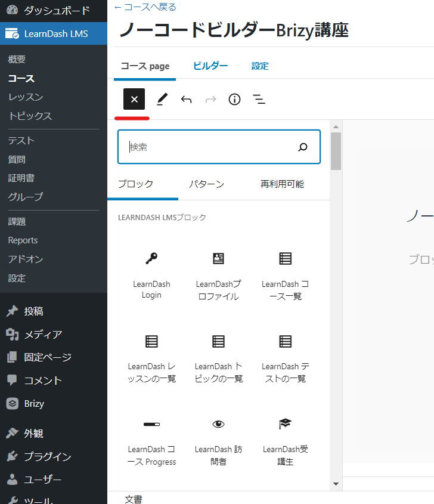Insert the LearnDash レッスンの一覧 block
This screenshot has width=434, height=504.
(x=151, y=358)
